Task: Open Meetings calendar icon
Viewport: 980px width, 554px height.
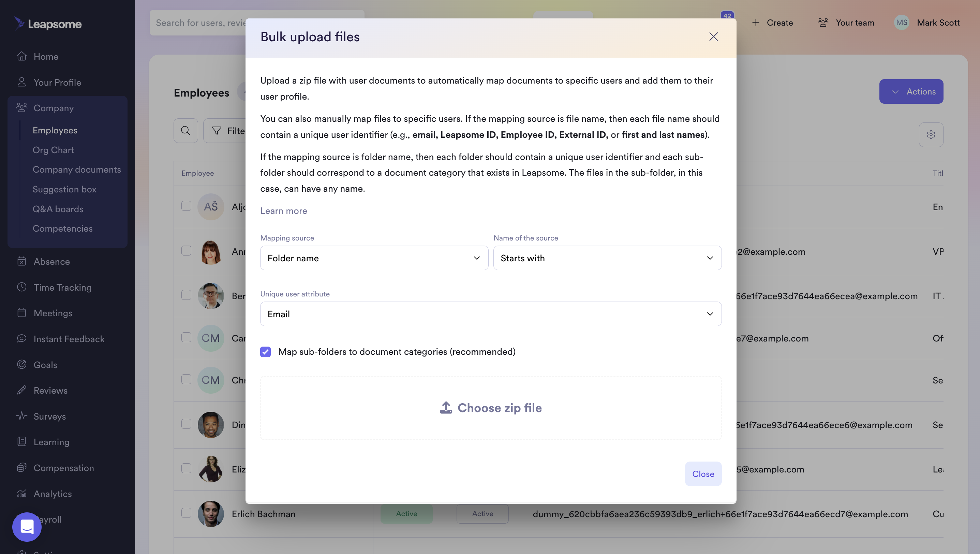Action: (22, 313)
